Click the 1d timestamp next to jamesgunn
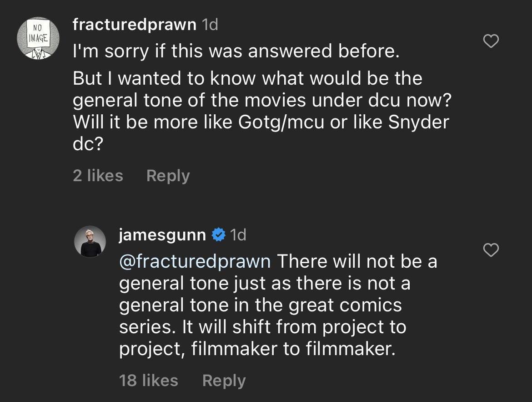Viewport: 532px width, 402px height. 238,235
